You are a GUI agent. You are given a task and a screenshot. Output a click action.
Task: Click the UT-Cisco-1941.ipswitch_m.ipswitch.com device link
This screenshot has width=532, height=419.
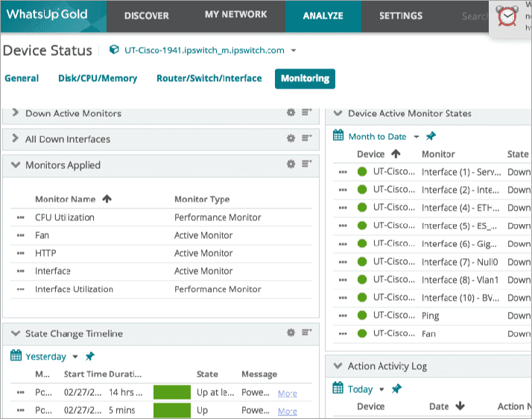[204, 51]
